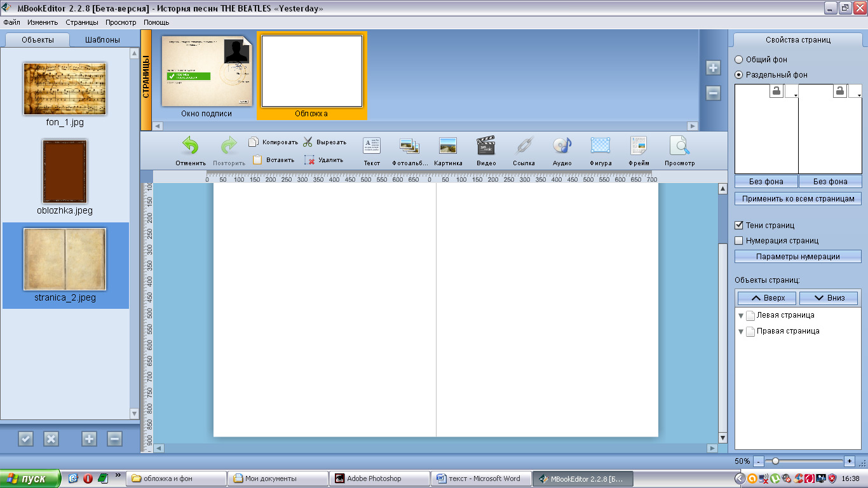Image resolution: width=868 pixels, height=488 pixels.
Task: Click the Вставить clipboard icon
Action: (257, 159)
